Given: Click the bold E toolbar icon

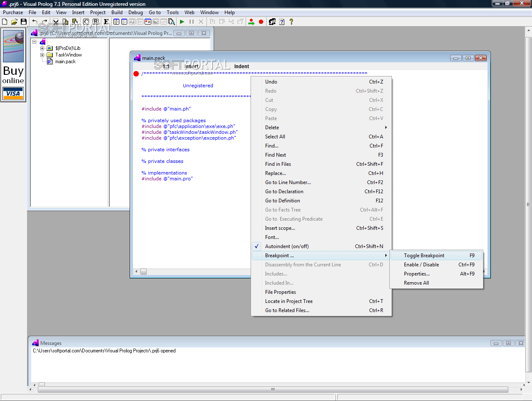Looking at the screenshot, I should [x=106, y=22].
